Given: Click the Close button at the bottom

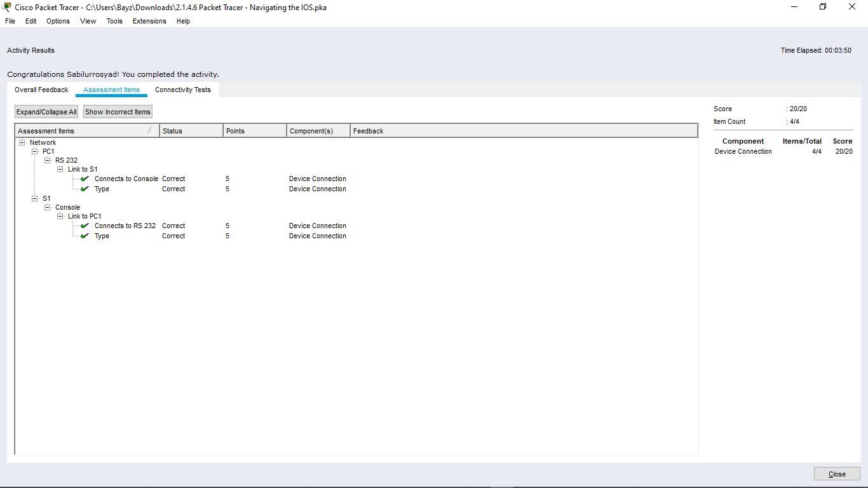Looking at the screenshot, I should pyautogui.click(x=837, y=474).
